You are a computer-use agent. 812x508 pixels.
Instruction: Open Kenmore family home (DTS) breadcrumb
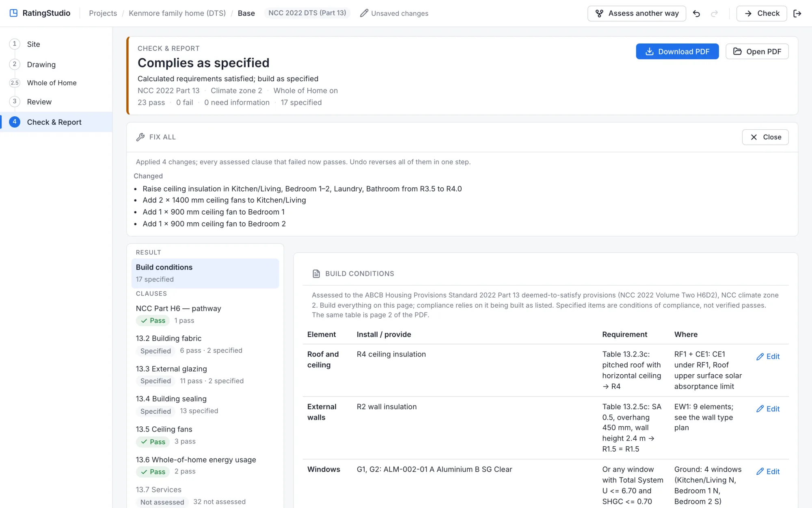pos(177,13)
